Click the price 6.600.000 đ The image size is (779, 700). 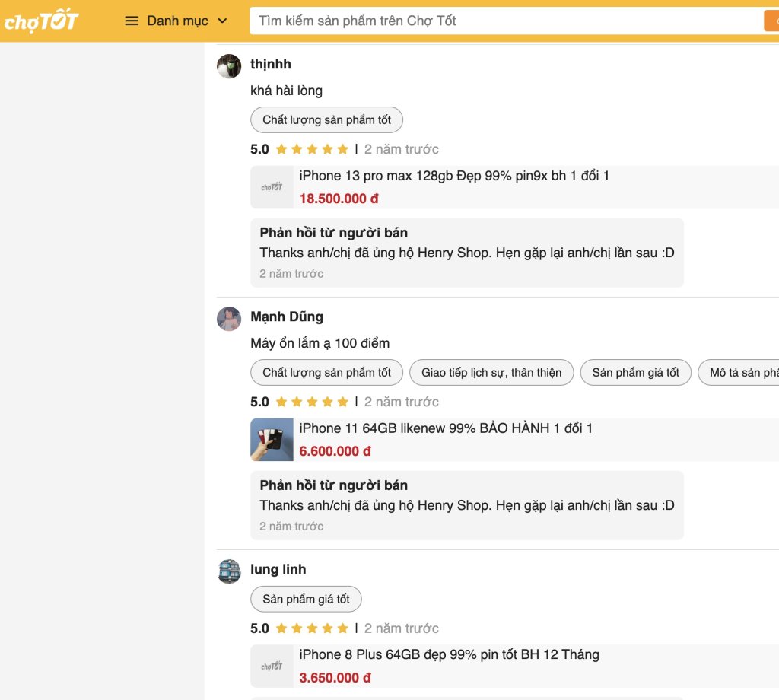tap(335, 451)
